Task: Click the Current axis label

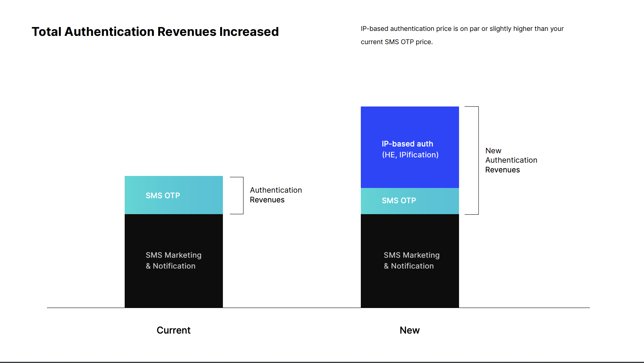Action: click(x=173, y=330)
